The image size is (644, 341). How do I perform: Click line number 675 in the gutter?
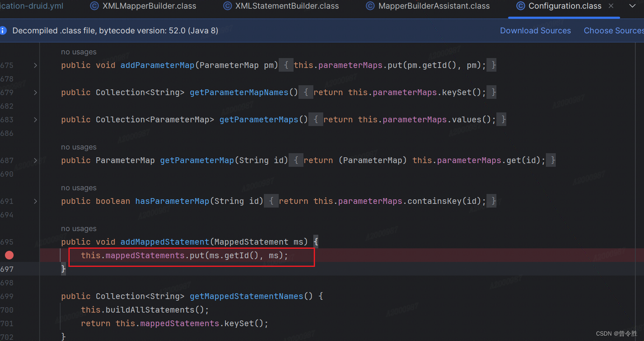click(7, 65)
